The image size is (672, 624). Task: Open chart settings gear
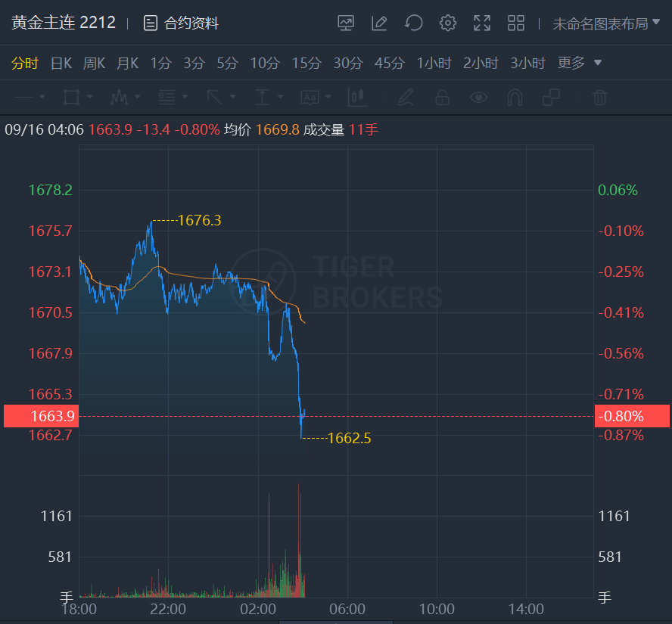448,23
